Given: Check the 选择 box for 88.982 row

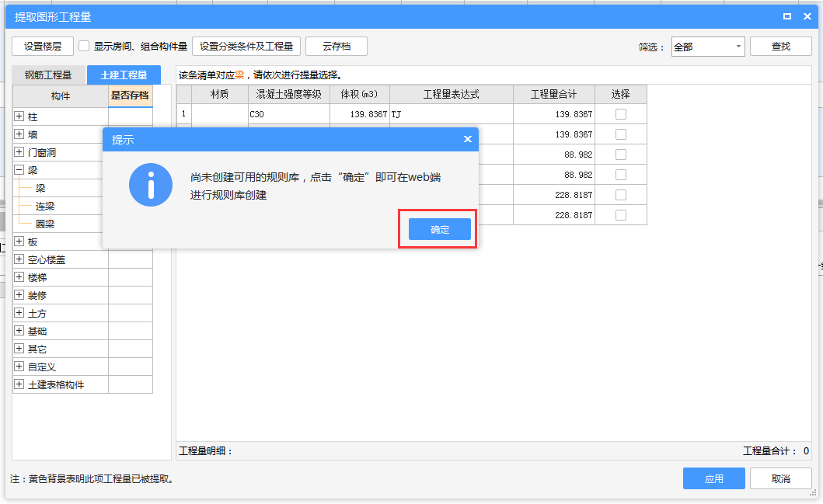Looking at the screenshot, I should tap(620, 155).
